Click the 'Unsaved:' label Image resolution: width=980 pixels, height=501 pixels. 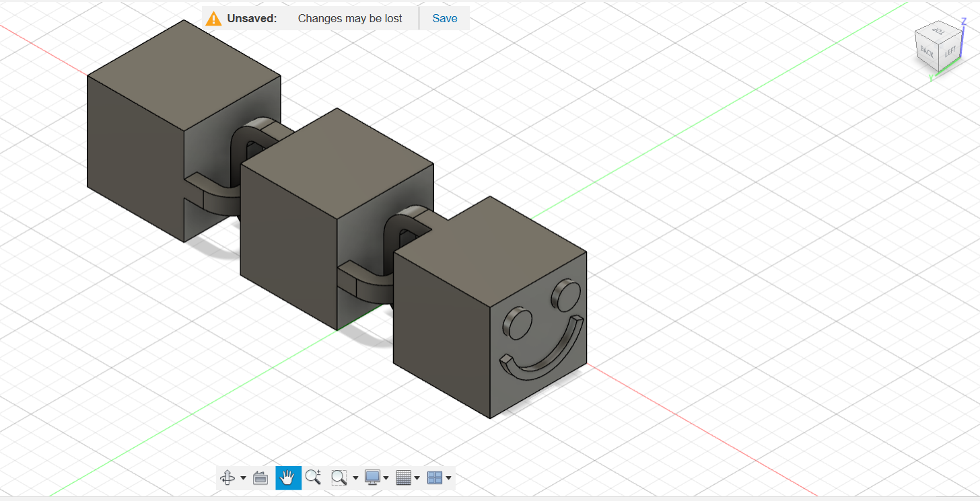tap(252, 18)
